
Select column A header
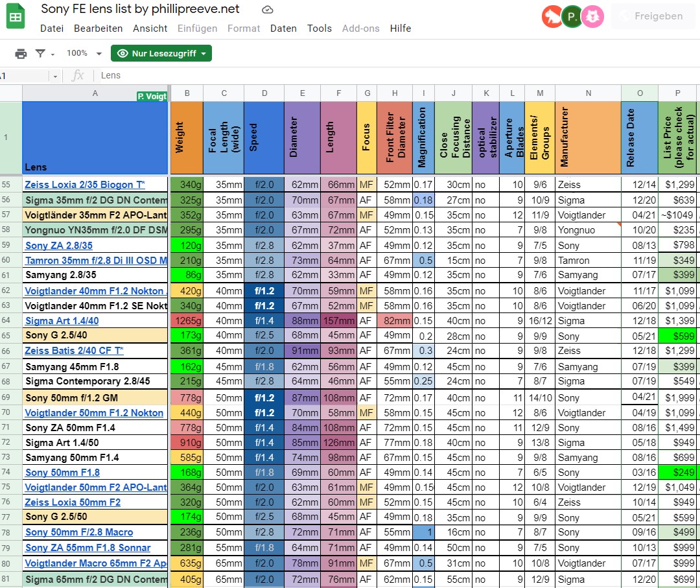(x=95, y=93)
